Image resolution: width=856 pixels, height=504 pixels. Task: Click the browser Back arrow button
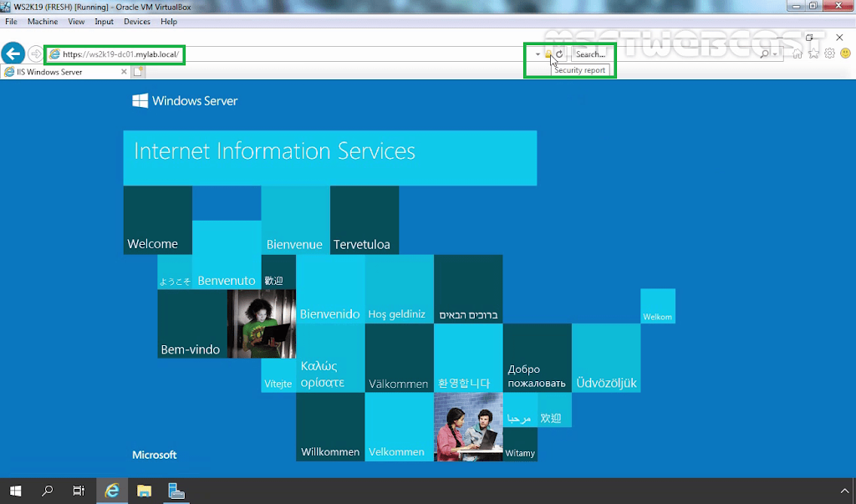point(13,53)
